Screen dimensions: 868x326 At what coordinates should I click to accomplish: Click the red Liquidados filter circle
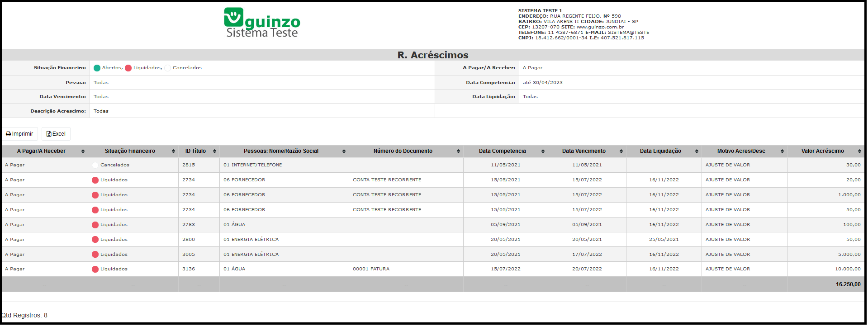click(x=128, y=68)
